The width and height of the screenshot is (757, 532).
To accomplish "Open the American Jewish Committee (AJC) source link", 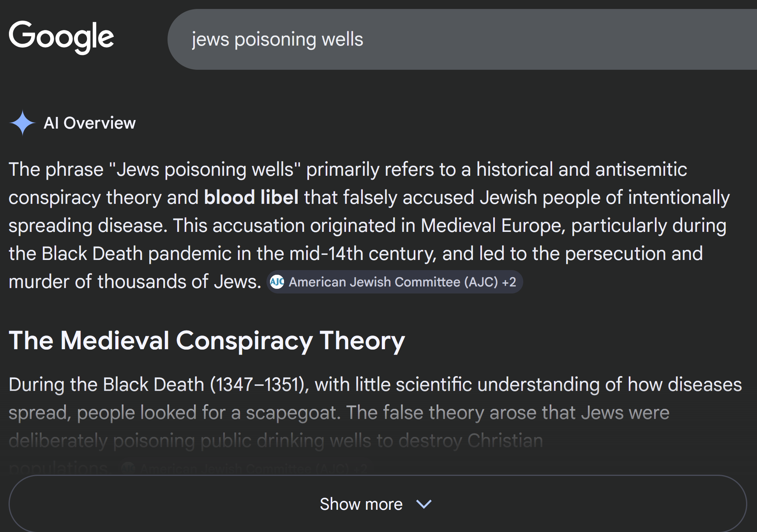I will [393, 282].
